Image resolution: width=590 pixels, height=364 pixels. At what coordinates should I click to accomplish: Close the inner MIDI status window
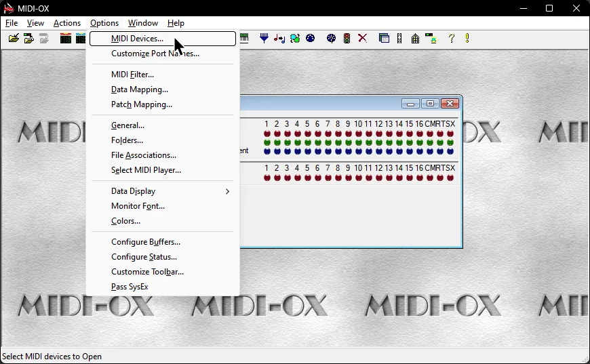pos(450,104)
